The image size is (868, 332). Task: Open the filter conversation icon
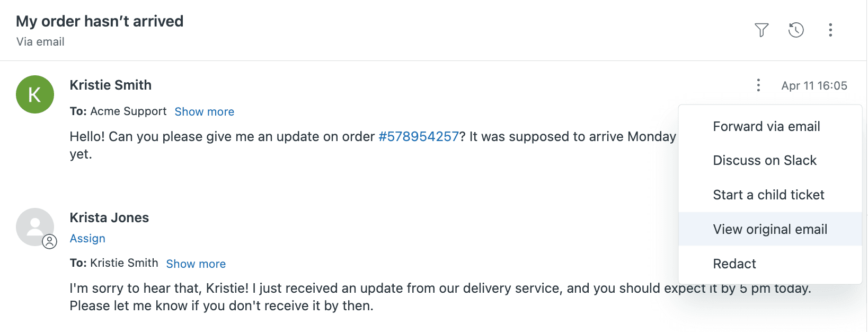coord(761,30)
